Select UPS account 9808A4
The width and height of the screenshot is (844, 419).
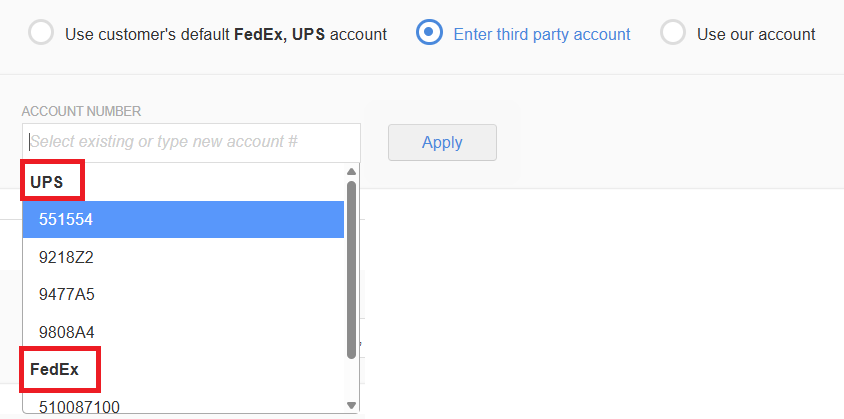(183, 332)
